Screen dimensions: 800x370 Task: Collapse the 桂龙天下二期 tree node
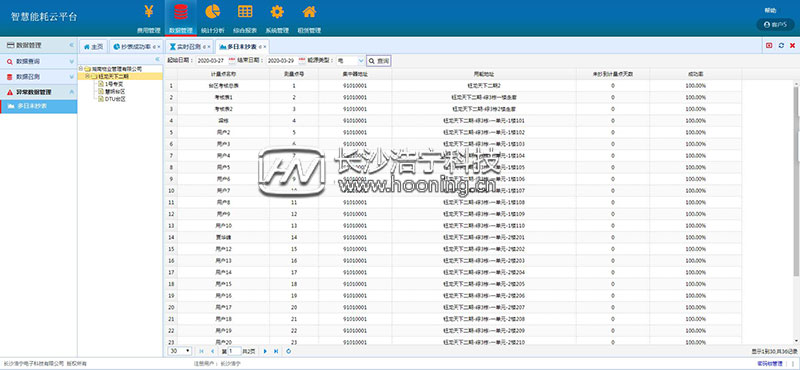(87, 76)
